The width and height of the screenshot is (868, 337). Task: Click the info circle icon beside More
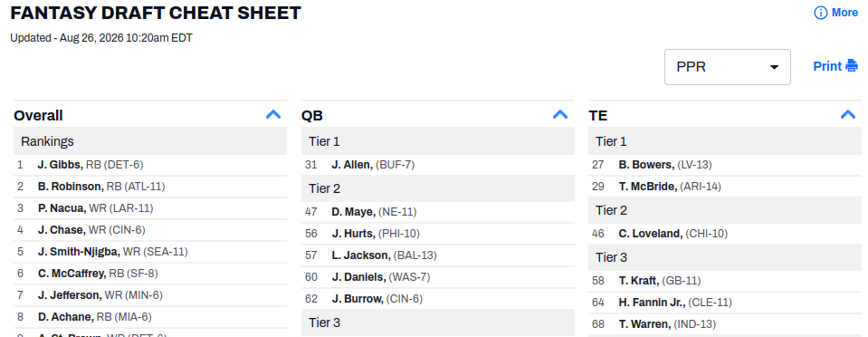(x=820, y=13)
